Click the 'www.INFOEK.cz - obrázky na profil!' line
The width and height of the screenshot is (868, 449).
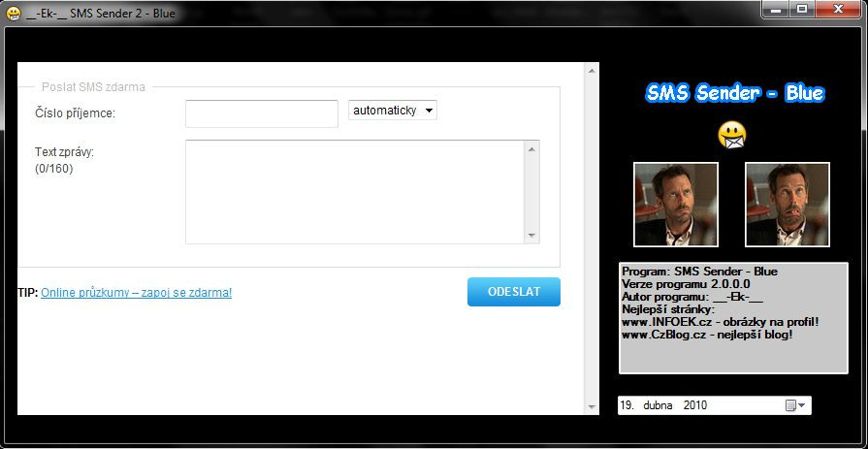[x=721, y=322]
